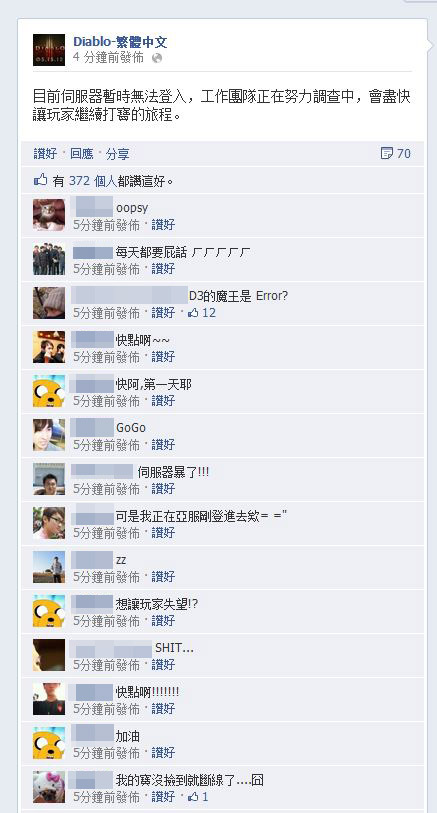The height and width of the screenshot is (813, 437).
Task: Like the 加油 comment
Action: (x=163, y=752)
